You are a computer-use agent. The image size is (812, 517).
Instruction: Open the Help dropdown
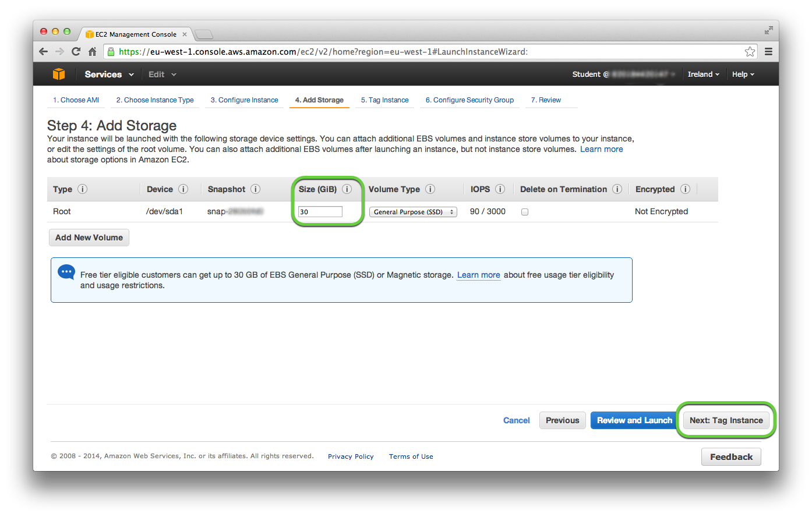tap(743, 75)
